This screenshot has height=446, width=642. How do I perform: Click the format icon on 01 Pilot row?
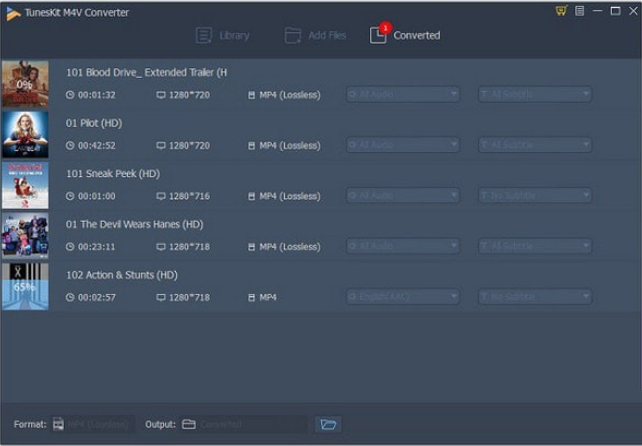point(251,145)
